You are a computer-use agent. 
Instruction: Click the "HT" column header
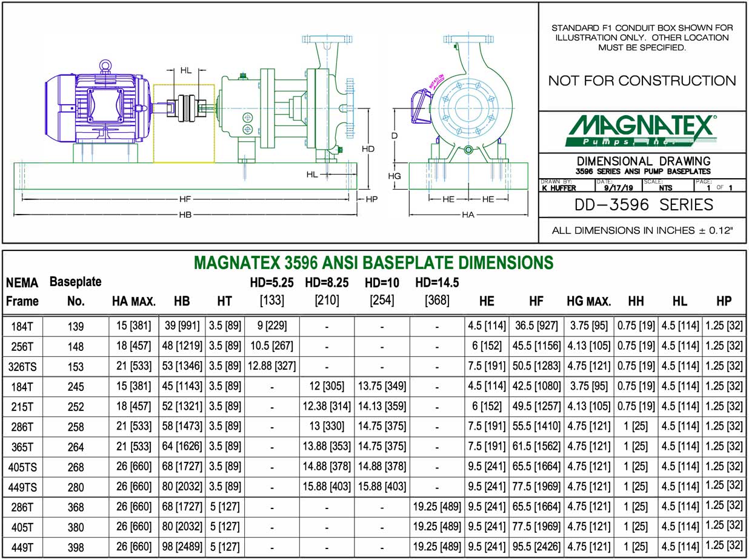coord(224,301)
